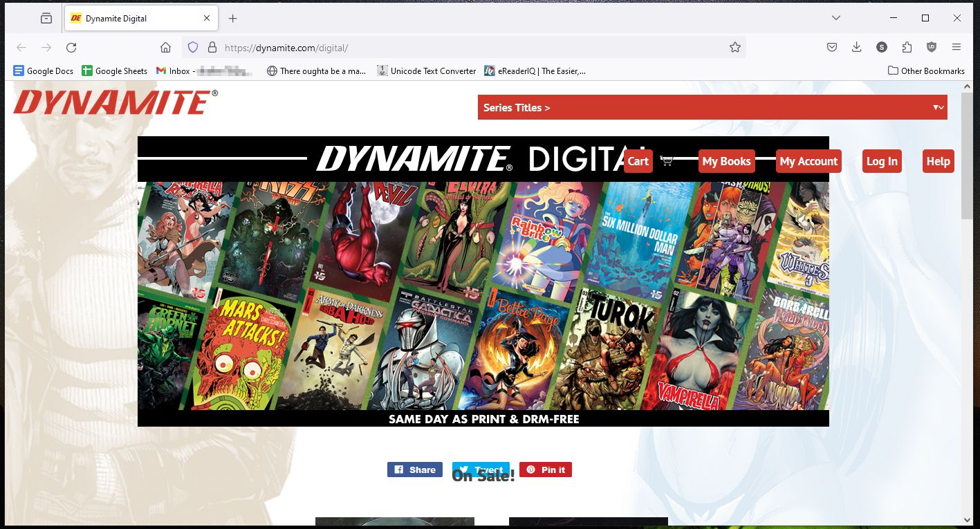Click the Six Million Dollar Man cover

(640, 239)
